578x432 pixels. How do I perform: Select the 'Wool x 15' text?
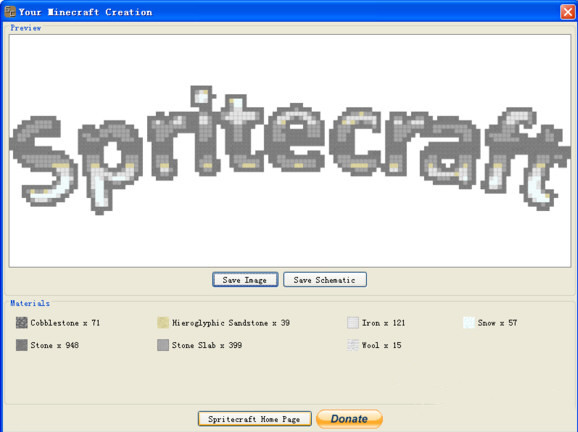click(x=382, y=345)
